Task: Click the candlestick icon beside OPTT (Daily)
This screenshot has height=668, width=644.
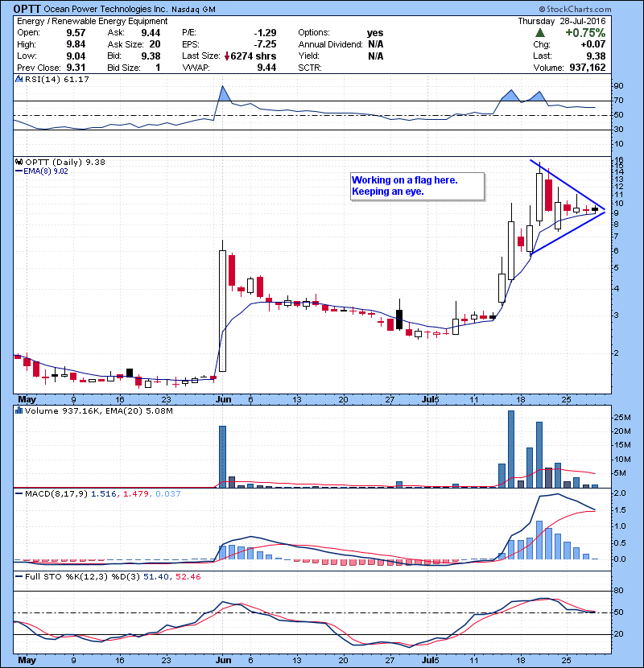Action: pos(19,163)
